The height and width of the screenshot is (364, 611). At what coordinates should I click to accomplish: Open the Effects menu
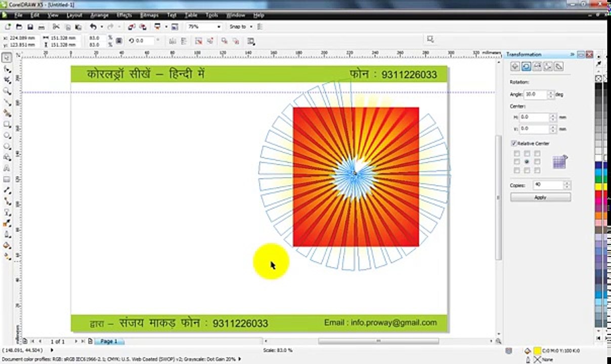(x=124, y=15)
